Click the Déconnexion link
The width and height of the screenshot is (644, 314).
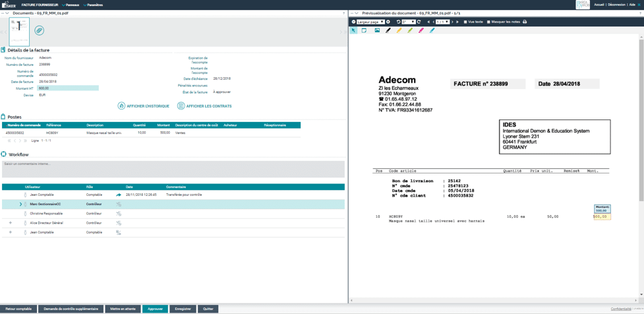point(617,5)
